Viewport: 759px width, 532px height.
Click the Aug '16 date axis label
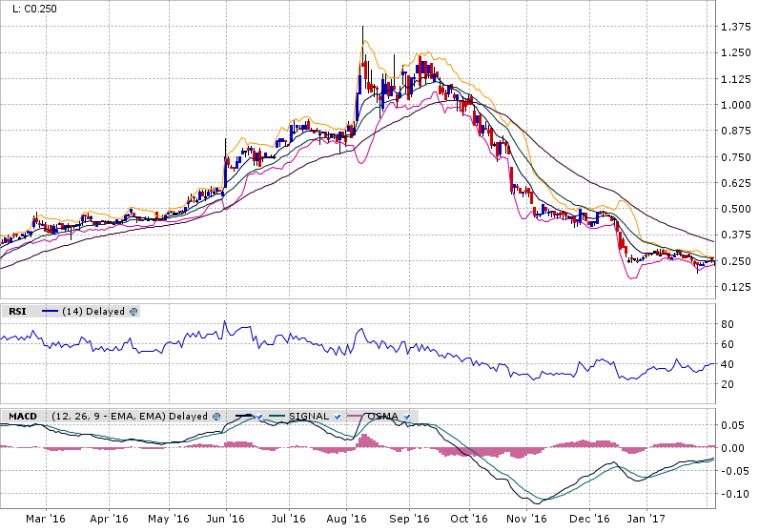pos(347,520)
